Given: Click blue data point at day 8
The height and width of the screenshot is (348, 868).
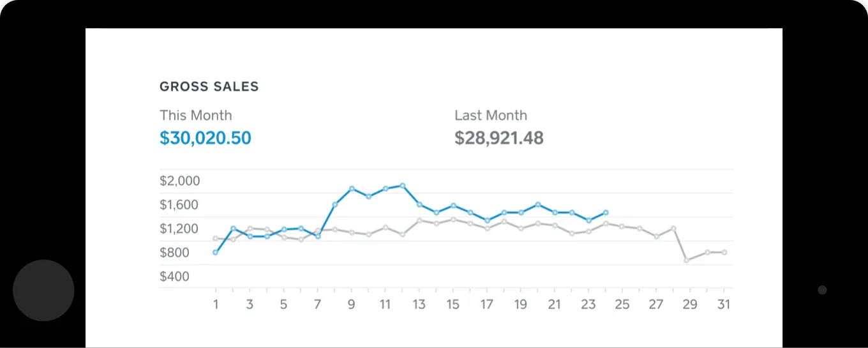Looking at the screenshot, I should (334, 204).
